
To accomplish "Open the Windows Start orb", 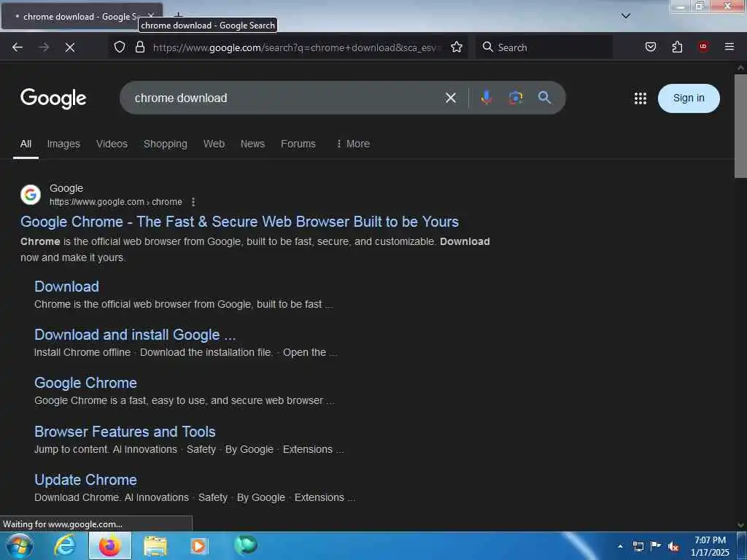I will click(x=19, y=545).
